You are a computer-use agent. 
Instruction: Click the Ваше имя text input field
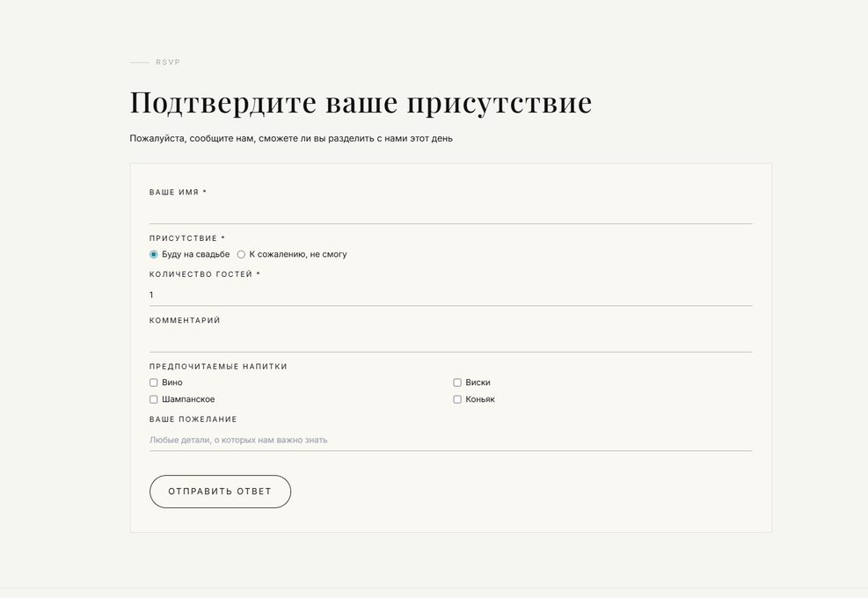coord(450,212)
